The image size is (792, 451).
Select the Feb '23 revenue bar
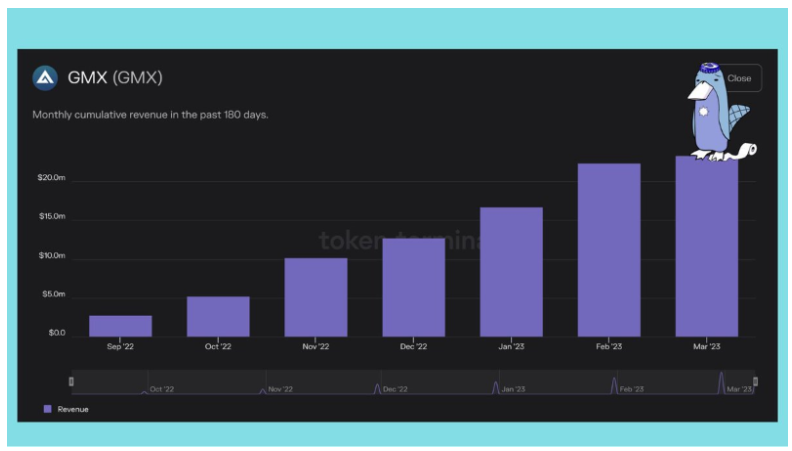609,250
